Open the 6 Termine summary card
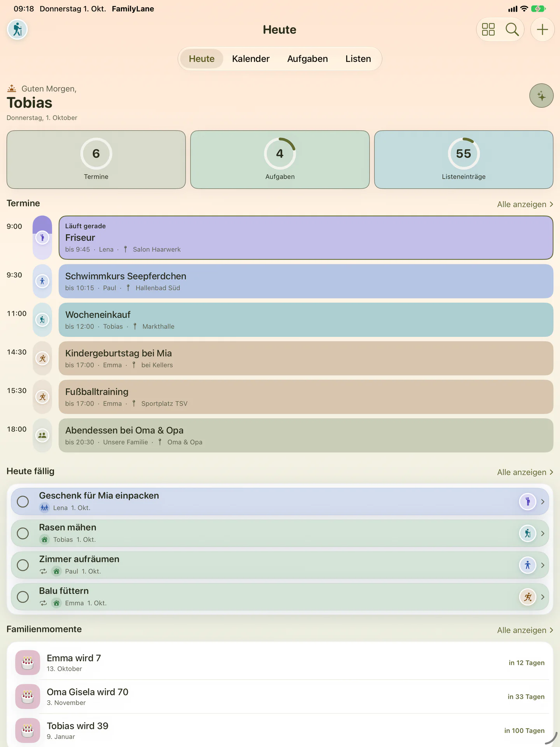Image resolution: width=560 pixels, height=747 pixels. [x=96, y=160]
